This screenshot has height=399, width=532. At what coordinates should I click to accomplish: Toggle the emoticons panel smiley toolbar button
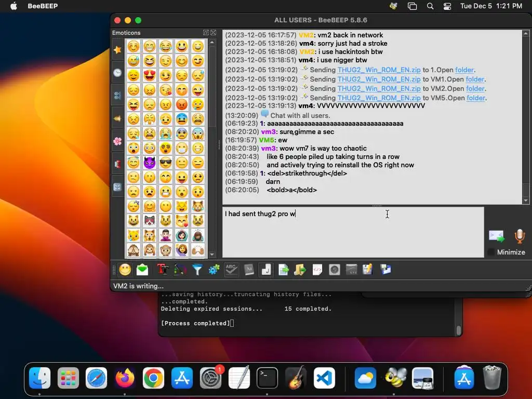tap(125, 270)
